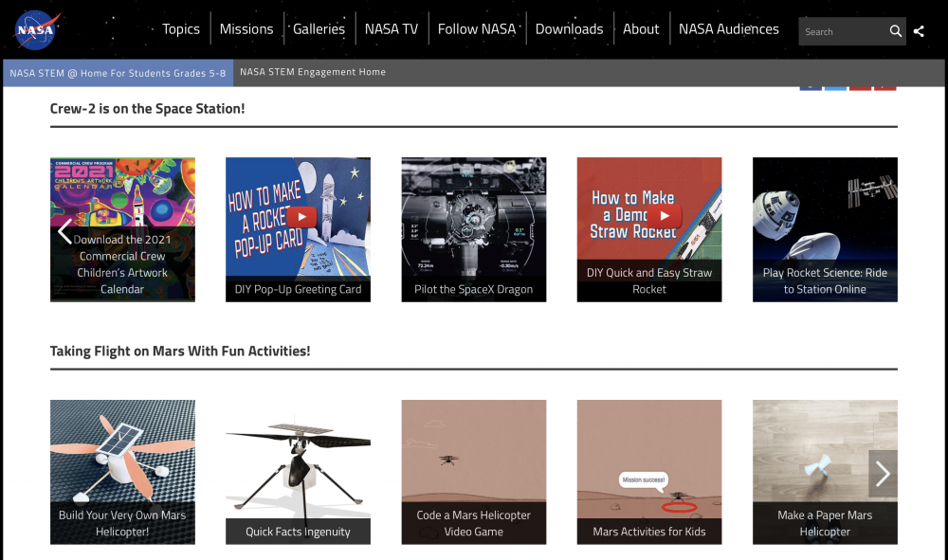Switch to NASA STEM Engagement Home tab
This screenshot has height=560, width=948.
click(313, 72)
